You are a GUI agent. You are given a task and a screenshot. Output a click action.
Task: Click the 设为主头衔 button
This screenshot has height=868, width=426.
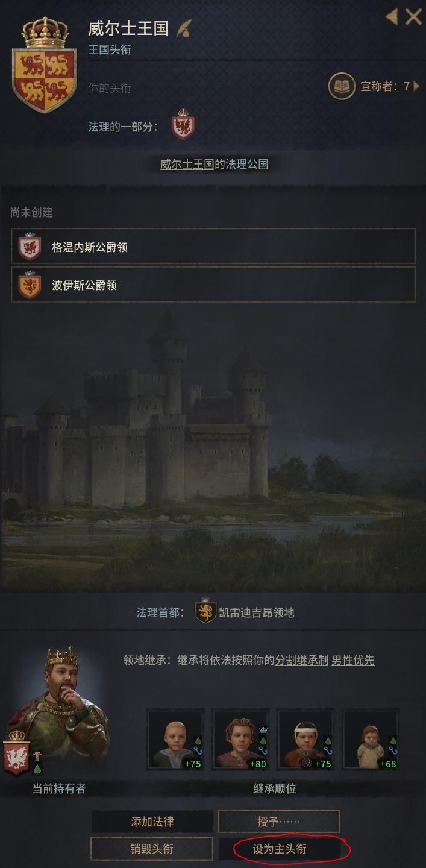280,849
